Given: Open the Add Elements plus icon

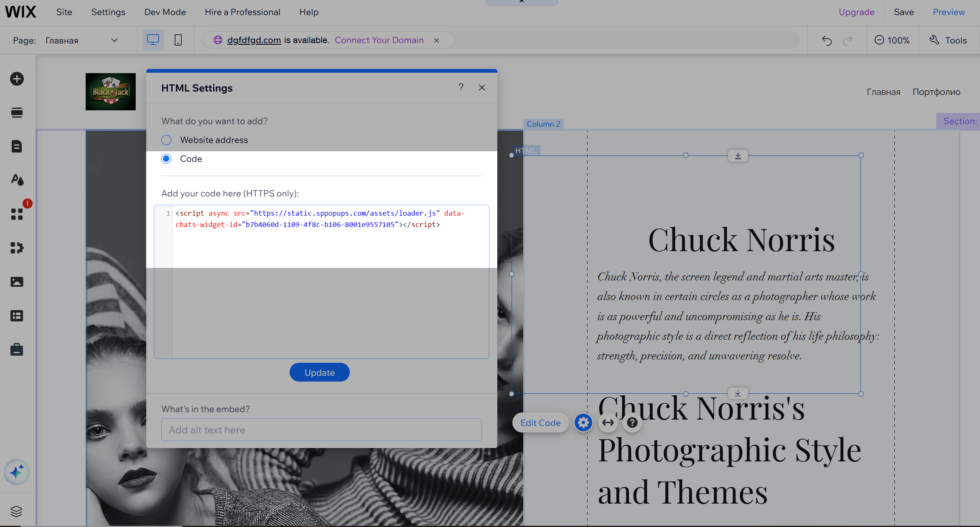Looking at the screenshot, I should click(x=17, y=79).
